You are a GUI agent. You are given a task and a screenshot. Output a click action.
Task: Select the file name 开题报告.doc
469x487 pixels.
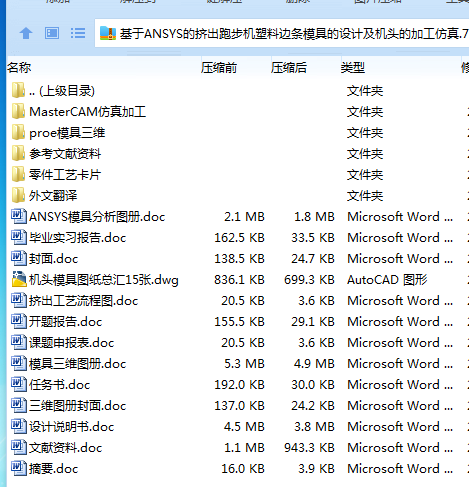pos(66,322)
